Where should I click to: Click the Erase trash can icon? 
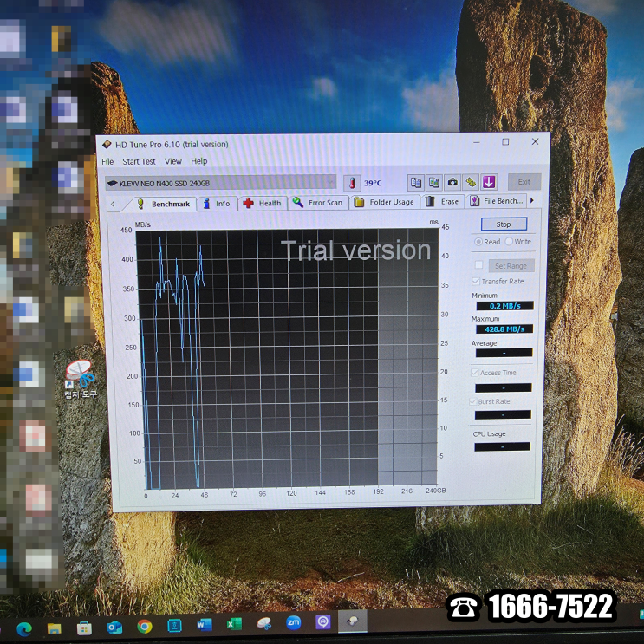tap(430, 201)
